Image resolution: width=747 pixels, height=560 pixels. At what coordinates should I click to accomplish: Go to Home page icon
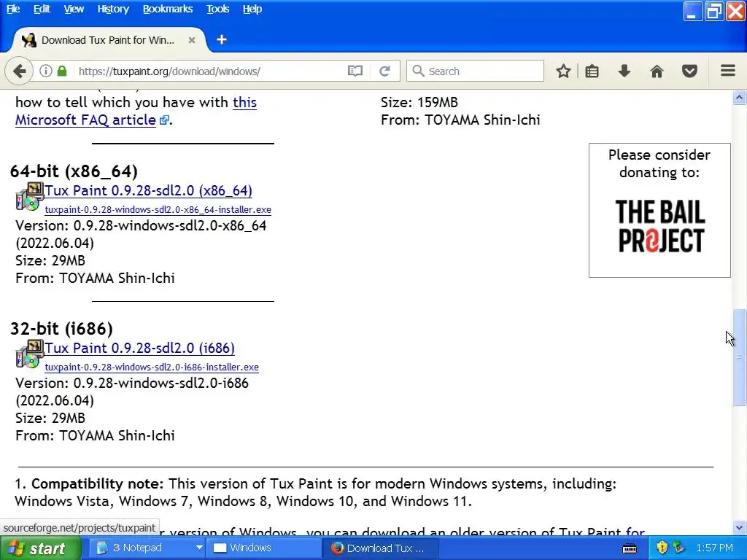pyautogui.click(x=657, y=71)
